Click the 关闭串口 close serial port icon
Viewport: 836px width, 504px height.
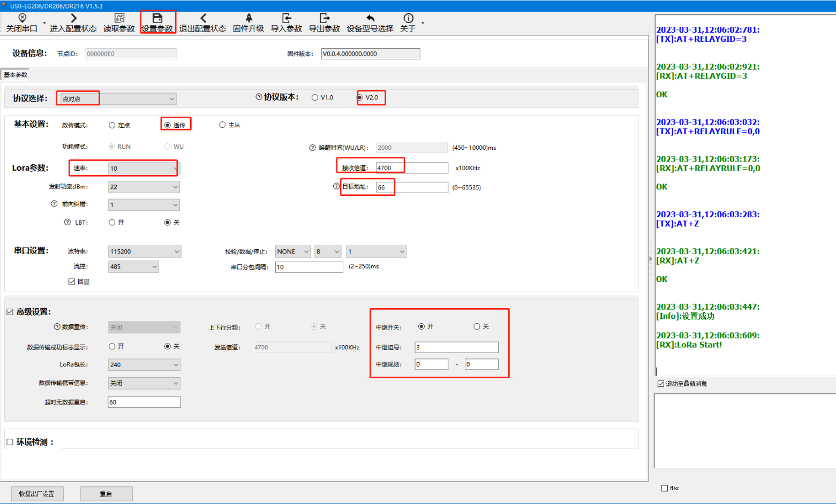click(x=22, y=18)
